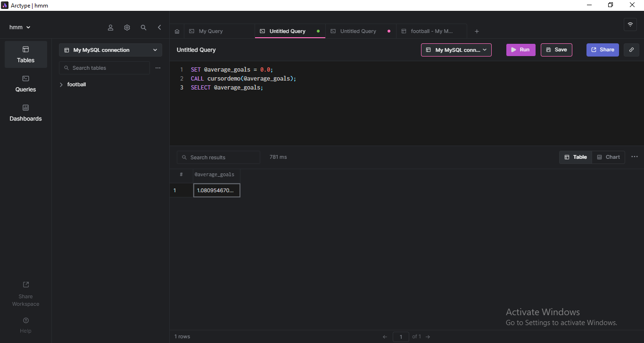
Task: Click the @average_goals column header
Action: [217, 175]
